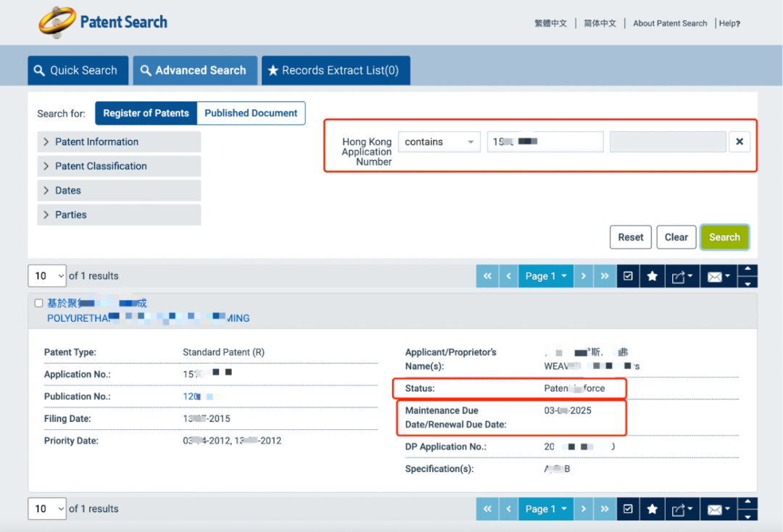Screen dimensions: 783x532
Task: Click the export icon in top results toolbar
Action: pyautogui.click(x=681, y=276)
